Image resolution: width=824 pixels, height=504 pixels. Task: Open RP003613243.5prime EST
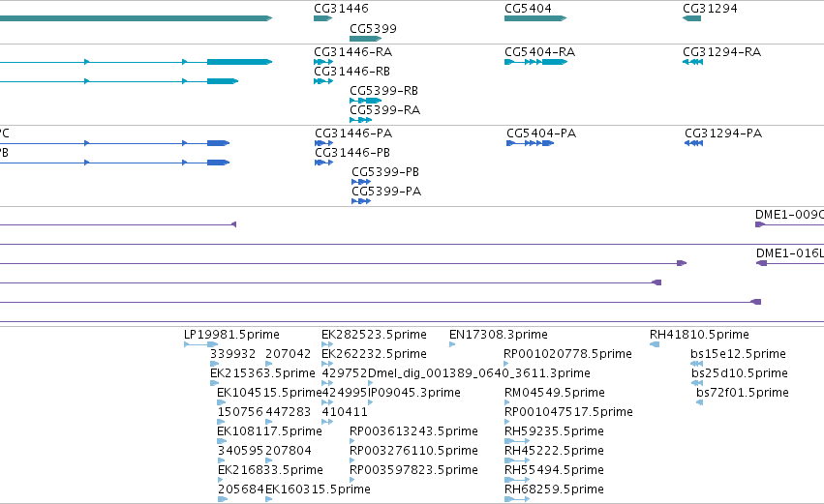[x=414, y=432]
